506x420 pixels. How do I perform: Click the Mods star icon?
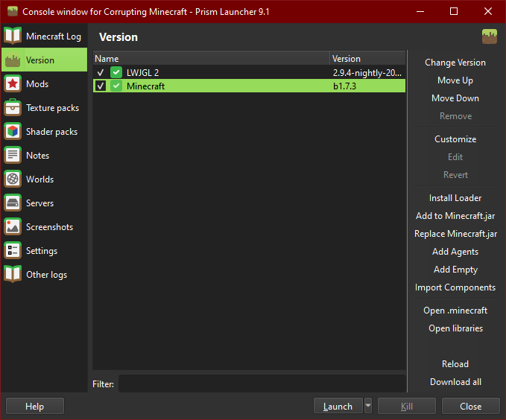[13, 84]
